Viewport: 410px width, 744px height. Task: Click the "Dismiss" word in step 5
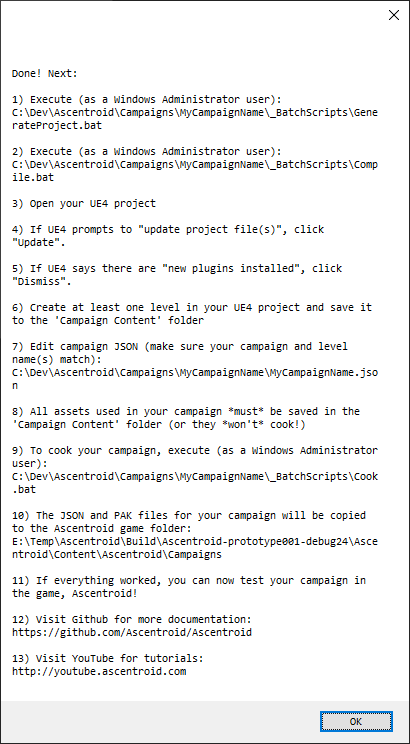pos(42,281)
